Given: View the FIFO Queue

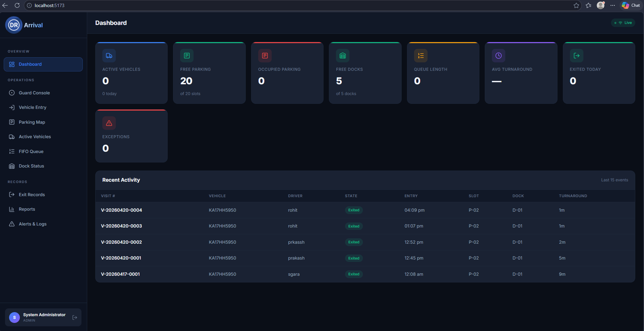Looking at the screenshot, I should (31, 151).
